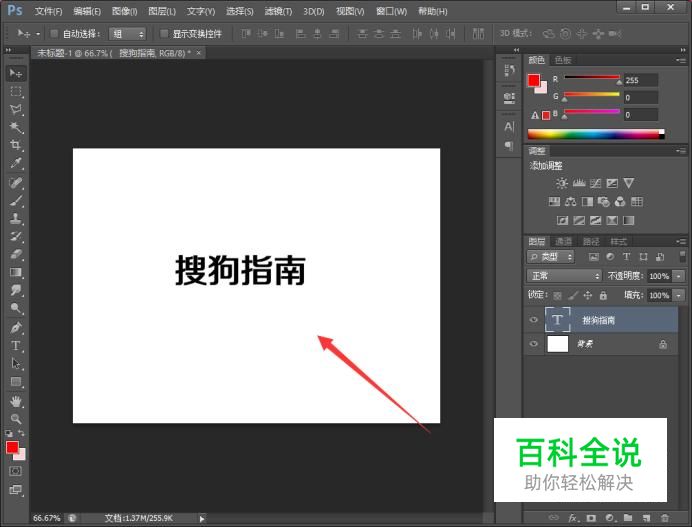The image size is (692, 527).
Task: Open the 图层(L) menu
Action: 161,11
